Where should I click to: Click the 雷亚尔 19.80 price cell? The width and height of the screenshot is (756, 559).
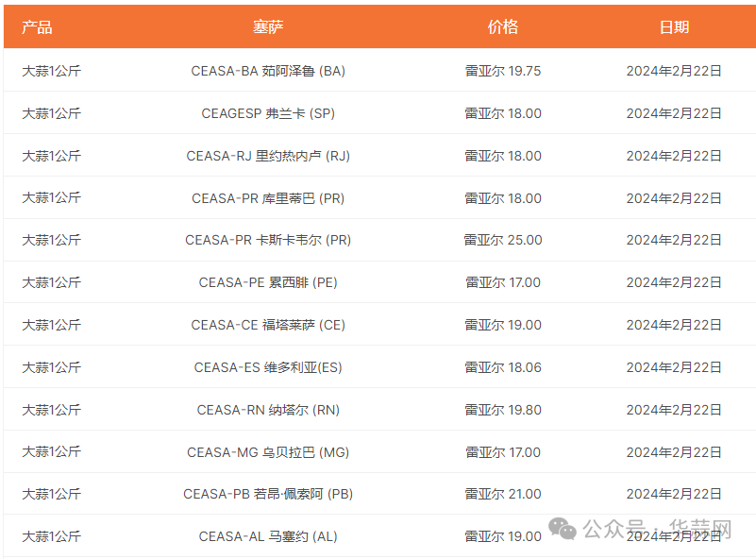(x=503, y=410)
